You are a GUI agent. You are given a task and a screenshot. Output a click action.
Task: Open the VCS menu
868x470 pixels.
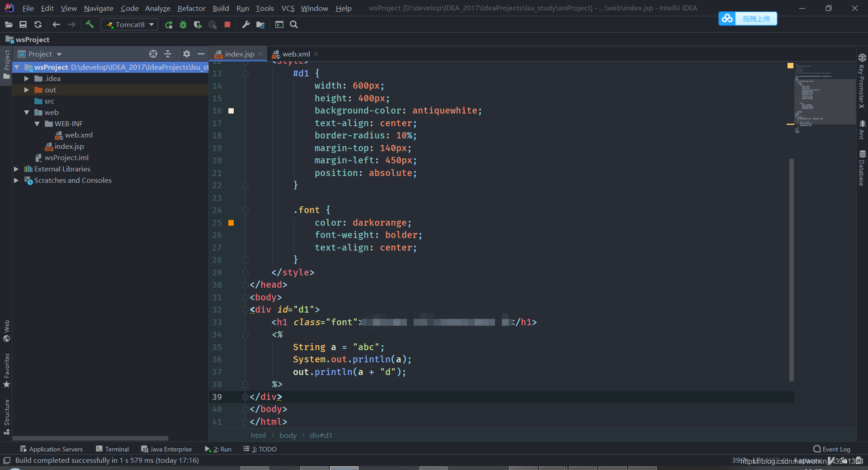pyautogui.click(x=288, y=8)
